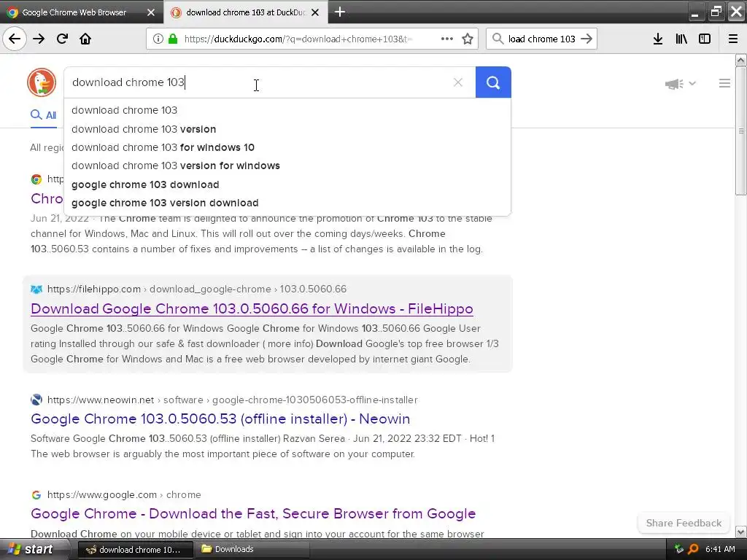Close the Google Chrome Web Browser tab

click(x=151, y=12)
